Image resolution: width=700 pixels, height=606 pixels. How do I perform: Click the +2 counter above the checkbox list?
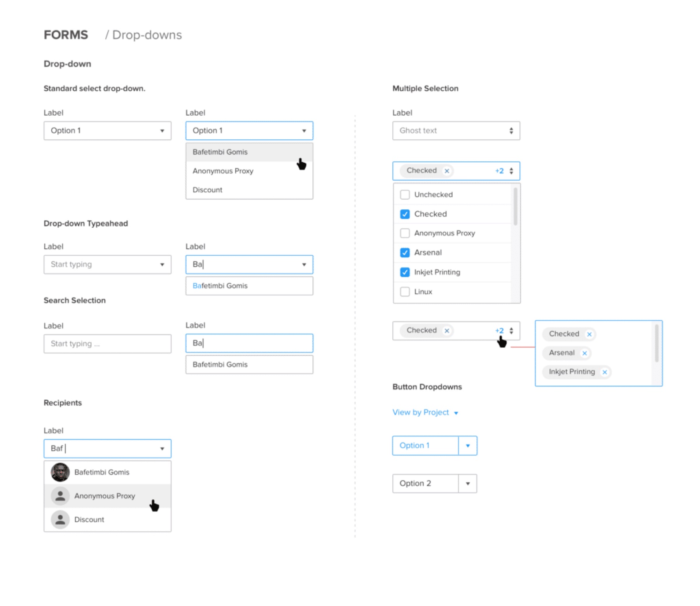[x=499, y=171]
